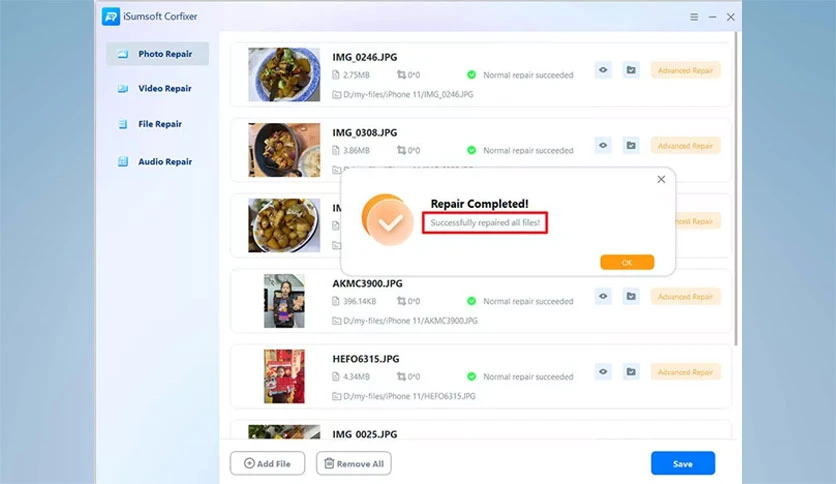Click the orange checkmark dialog icon

388,220
